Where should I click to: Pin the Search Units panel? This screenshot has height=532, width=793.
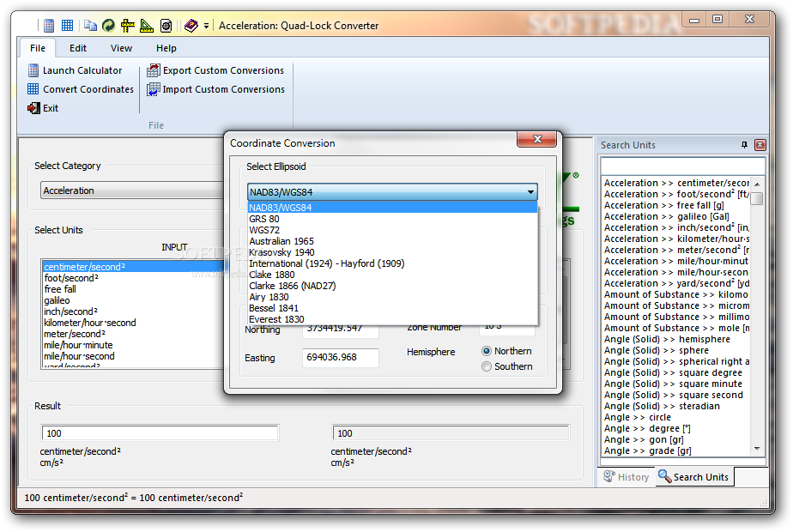point(744,145)
